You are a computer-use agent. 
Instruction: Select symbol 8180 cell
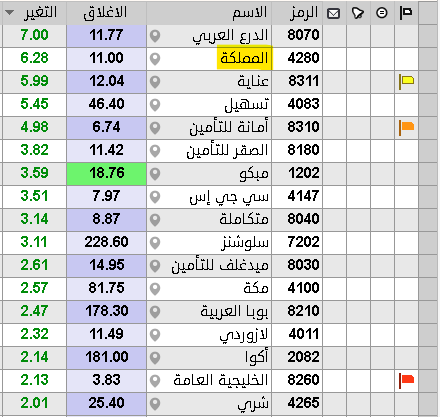click(x=297, y=151)
